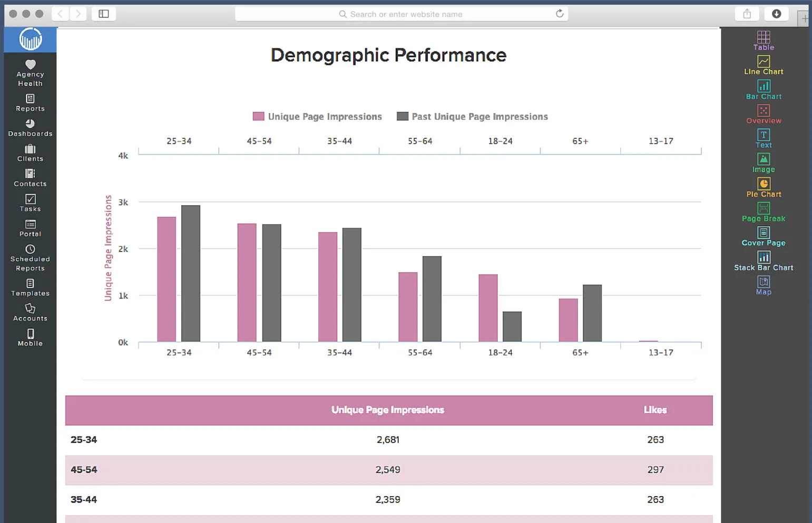The height and width of the screenshot is (523, 812).
Task: Insert a Cover Page
Action: (x=764, y=236)
